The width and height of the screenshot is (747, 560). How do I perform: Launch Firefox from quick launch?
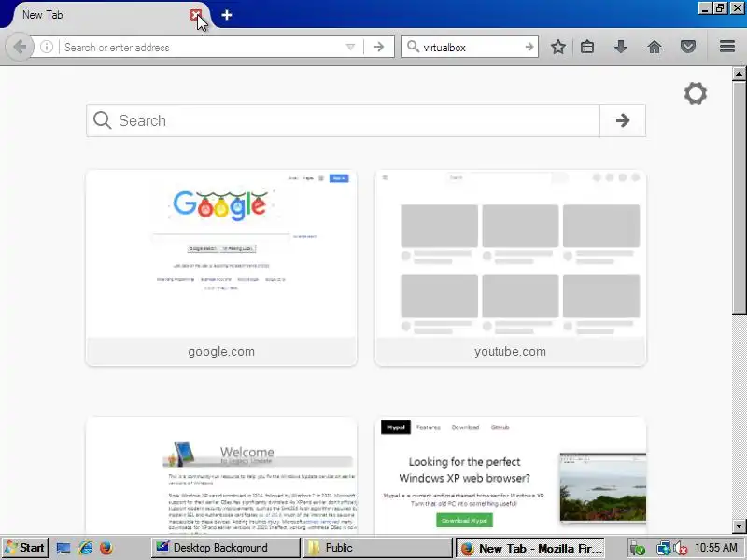pyautogui.click(x=106, y=548)
